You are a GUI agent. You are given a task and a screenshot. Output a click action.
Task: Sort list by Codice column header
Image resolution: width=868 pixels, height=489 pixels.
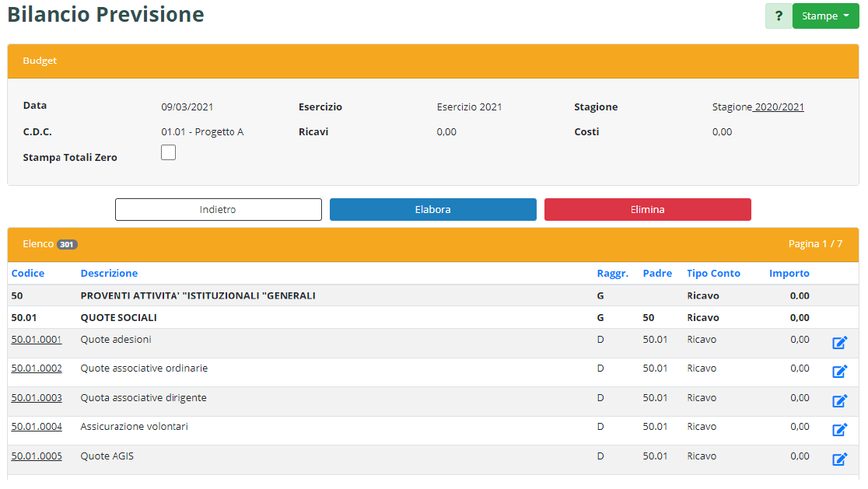[x=28, y=274]
